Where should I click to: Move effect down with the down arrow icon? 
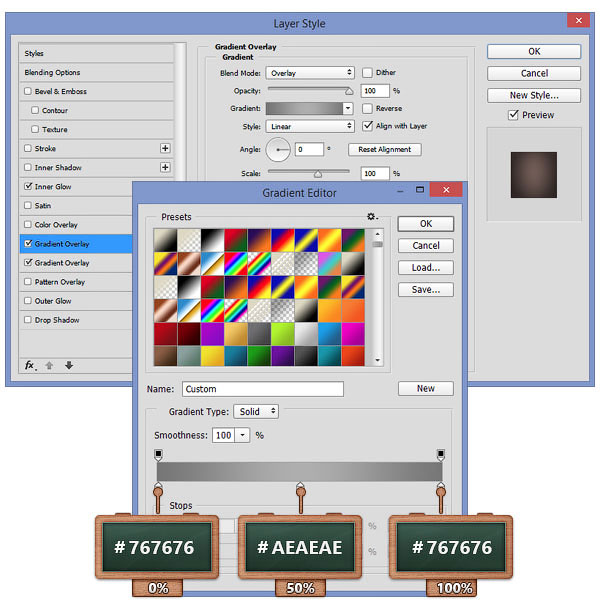(x=69, y=365)
